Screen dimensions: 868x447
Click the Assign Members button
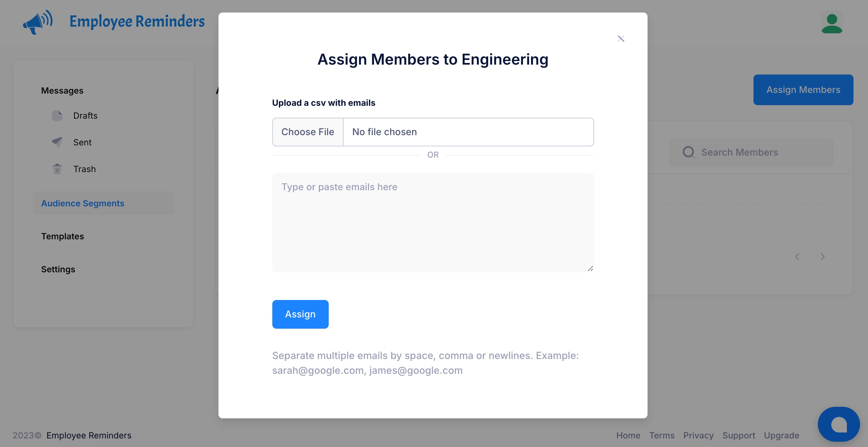click(x=803, y=90)
